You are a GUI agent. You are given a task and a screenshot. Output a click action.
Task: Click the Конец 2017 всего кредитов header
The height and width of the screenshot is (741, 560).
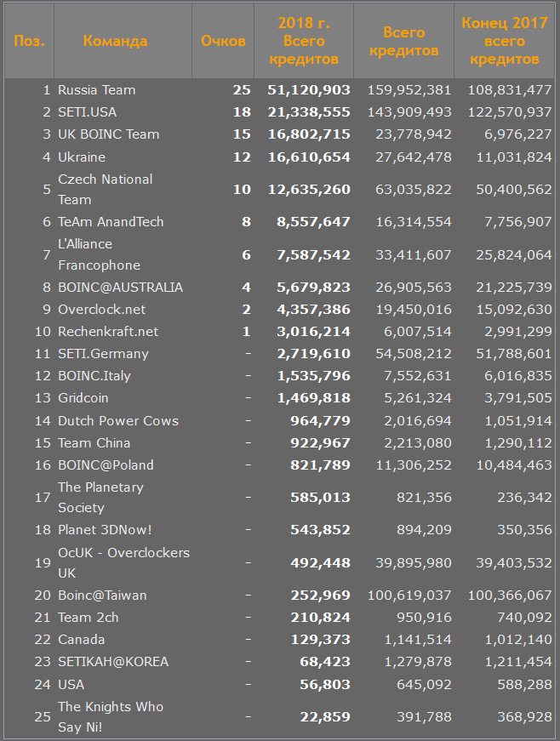[505, 41]
